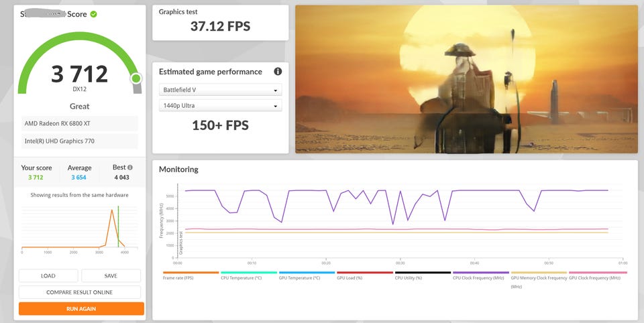Click info icon beside Estimated game performance
The width and height of the screenshot is (644, 323).
[x=278, y=72]
